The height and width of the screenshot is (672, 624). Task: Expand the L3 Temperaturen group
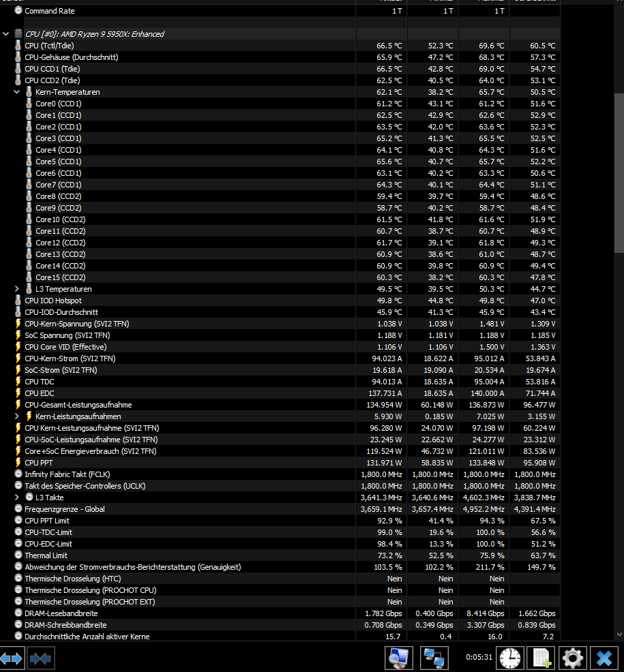17,289
